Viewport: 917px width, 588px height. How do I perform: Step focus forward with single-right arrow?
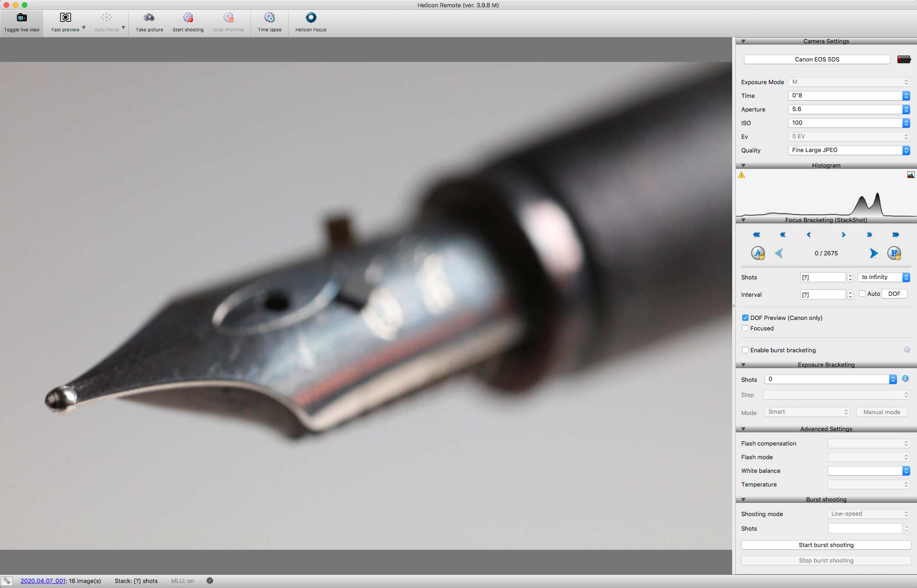click(843, 235)
